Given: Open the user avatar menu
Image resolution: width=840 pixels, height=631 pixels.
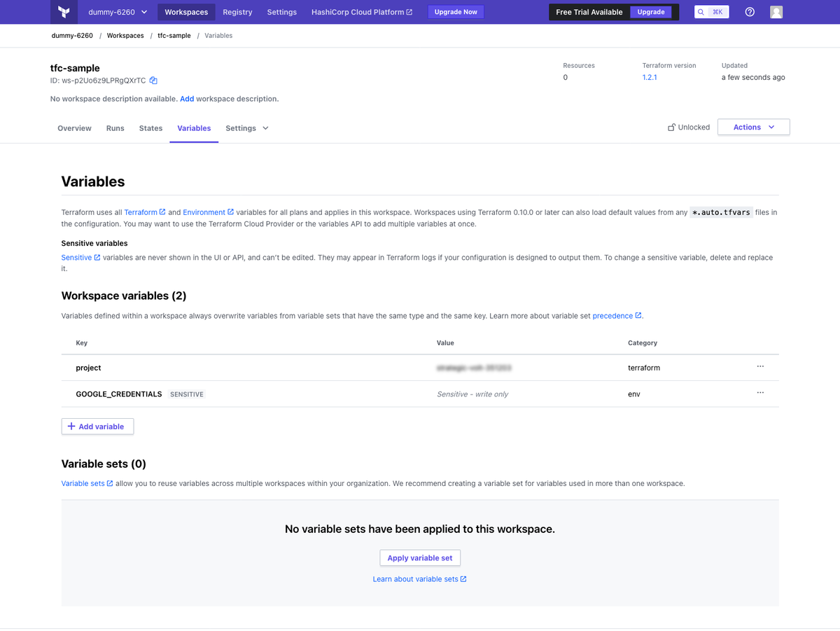Looking at the screenshot, I should pyautogui.click(x=776, y=12).
